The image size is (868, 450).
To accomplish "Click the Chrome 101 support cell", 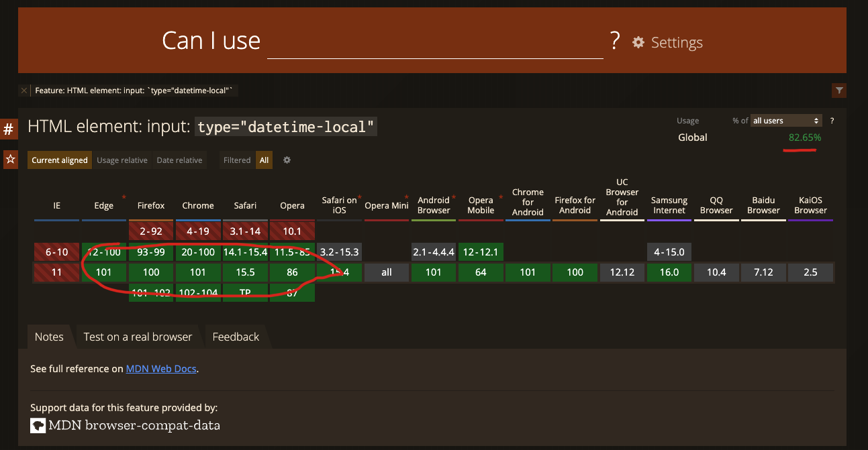I will (x=198, y=273).
